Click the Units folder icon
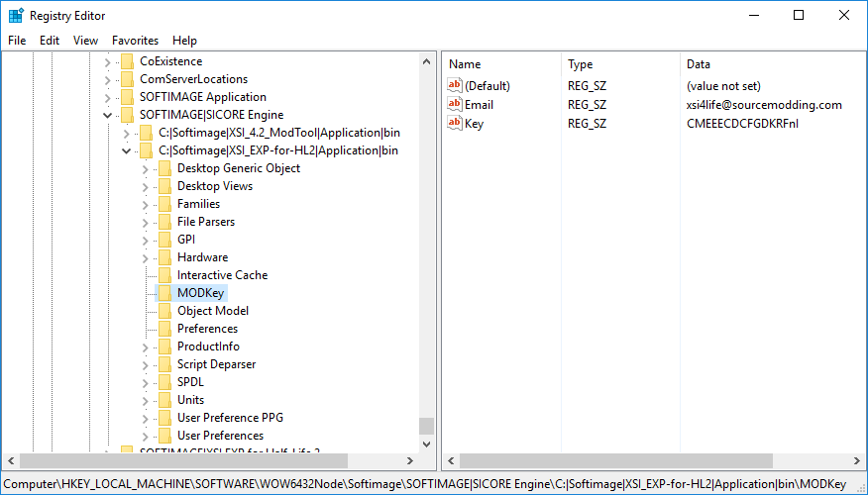This screenshot has height=495, width=868. tap(164, 400)
